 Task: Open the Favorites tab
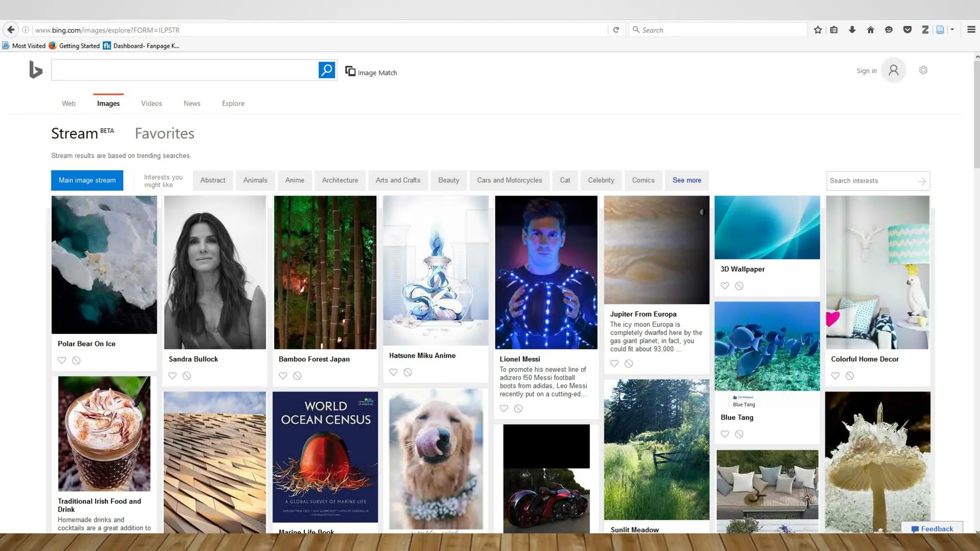(164, 133)
